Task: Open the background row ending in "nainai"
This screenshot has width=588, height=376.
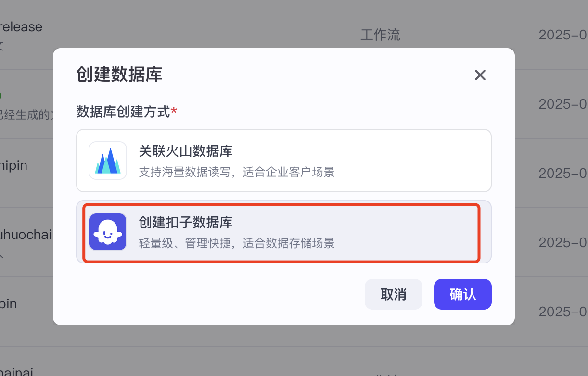Action: click(16, 371)
